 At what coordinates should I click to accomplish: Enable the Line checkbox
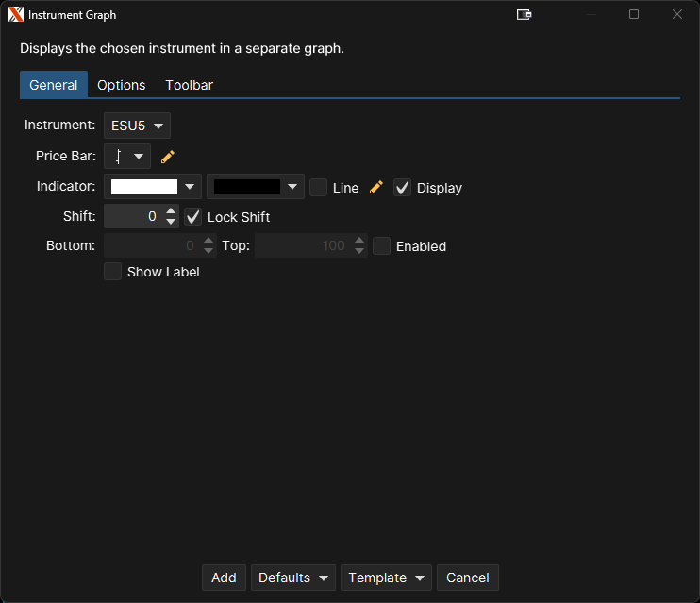point(319,188)
